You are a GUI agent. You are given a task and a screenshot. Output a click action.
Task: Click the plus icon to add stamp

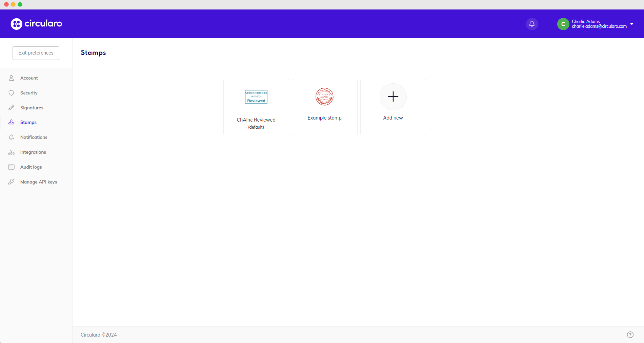pos(393,97)
